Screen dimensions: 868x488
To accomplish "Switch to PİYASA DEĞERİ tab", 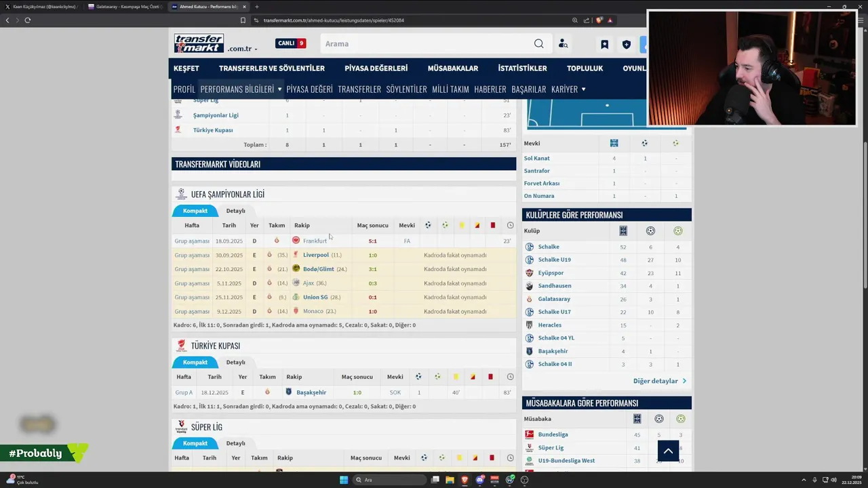I will pos(309,89).
